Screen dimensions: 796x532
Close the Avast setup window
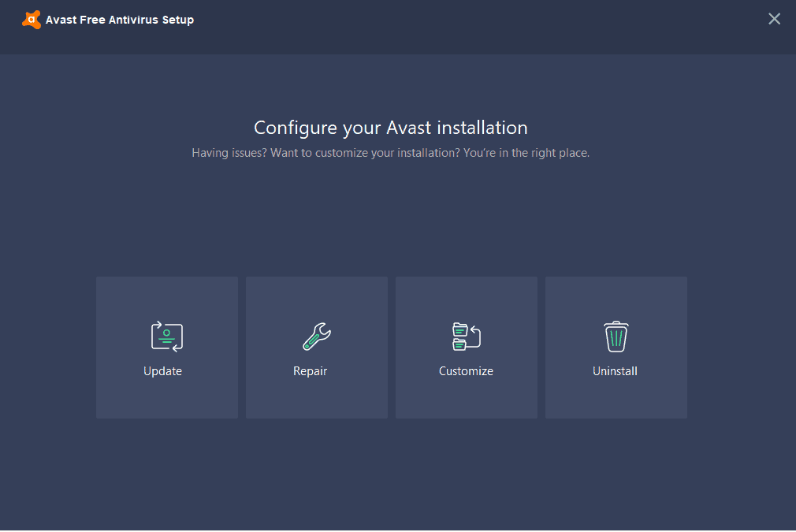774,19
